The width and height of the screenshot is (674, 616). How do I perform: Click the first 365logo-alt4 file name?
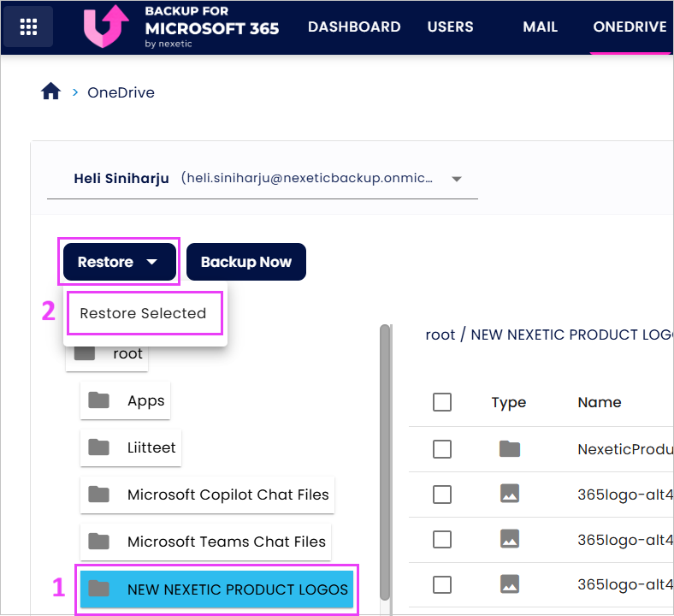(625, 495)
